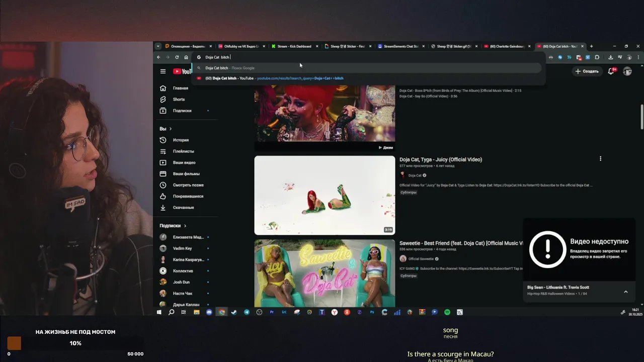Screen dimensions: 644x362
Task: Open the YouTube hamburger guide menu
Action: (163, 71)
